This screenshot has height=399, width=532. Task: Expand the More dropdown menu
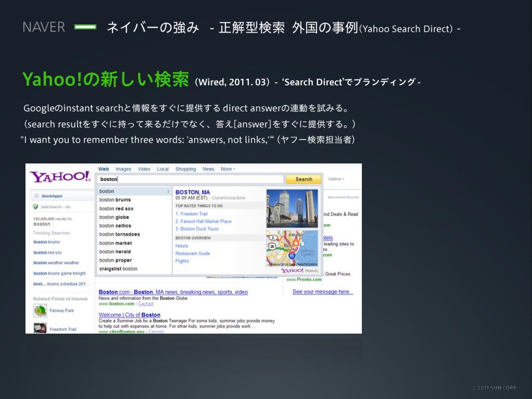pyautogui.click(x=228, y=169)
